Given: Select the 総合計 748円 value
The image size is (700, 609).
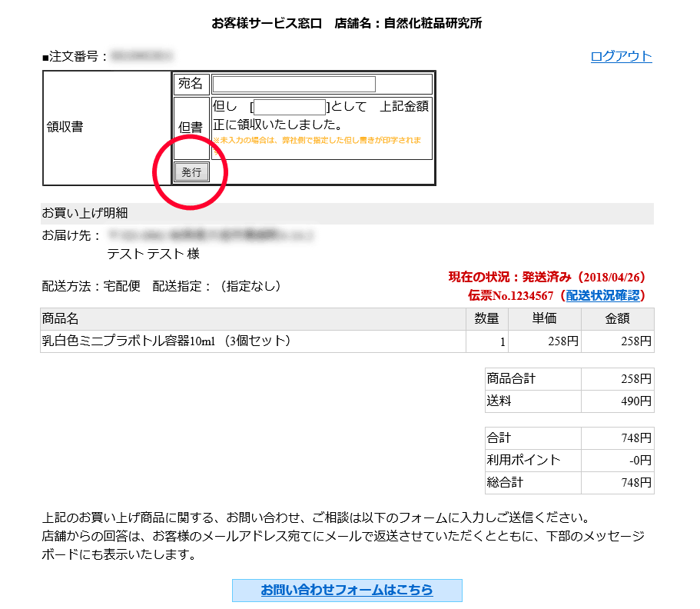Looking at the screenshot, I should tap(635, 483).
